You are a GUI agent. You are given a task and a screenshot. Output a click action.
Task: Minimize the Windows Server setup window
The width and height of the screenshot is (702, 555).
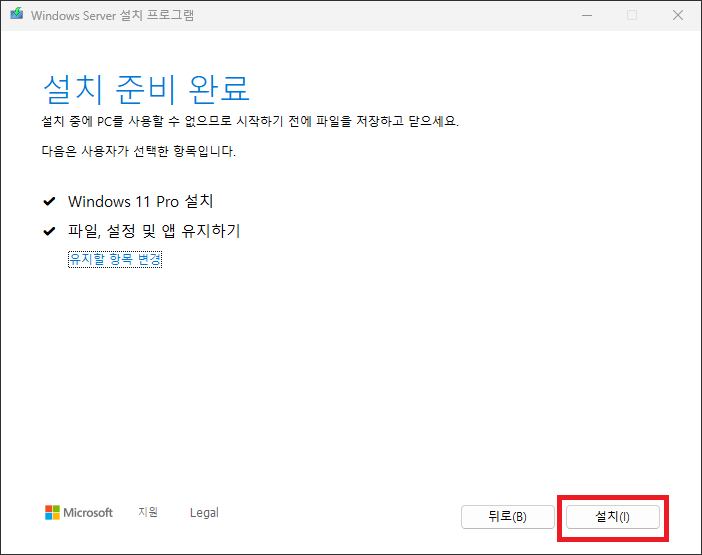pos(587,15)
